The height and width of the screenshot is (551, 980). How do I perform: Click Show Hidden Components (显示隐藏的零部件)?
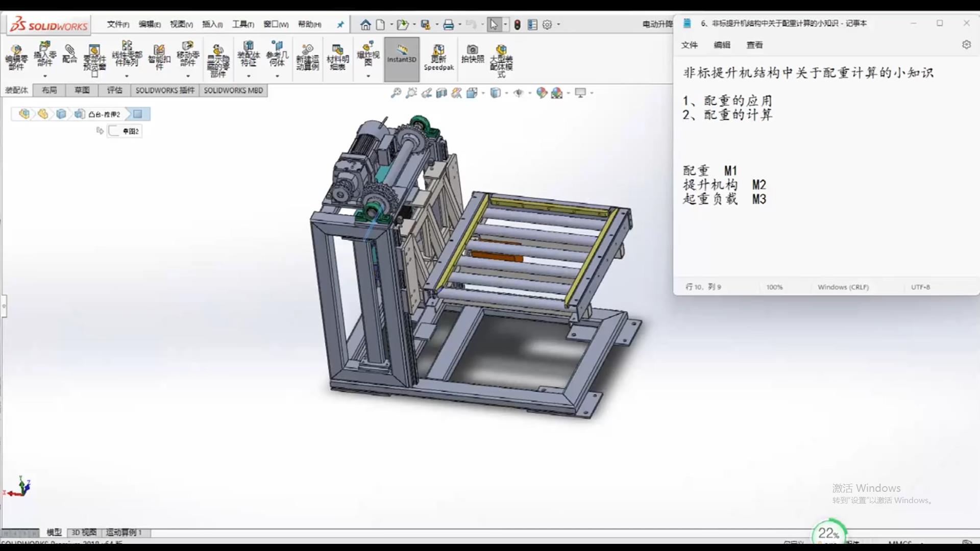pyautogui.click(x=218, y=61)
